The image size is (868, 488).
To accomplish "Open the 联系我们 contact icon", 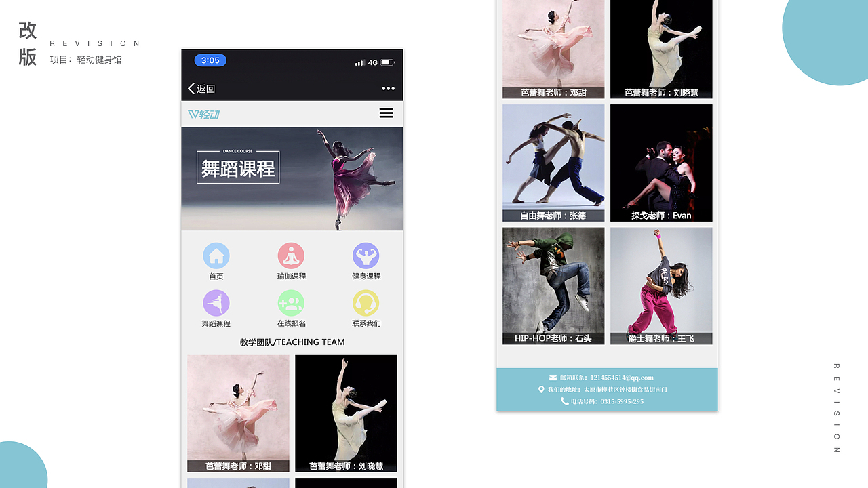I will click(x=366, y=304).
